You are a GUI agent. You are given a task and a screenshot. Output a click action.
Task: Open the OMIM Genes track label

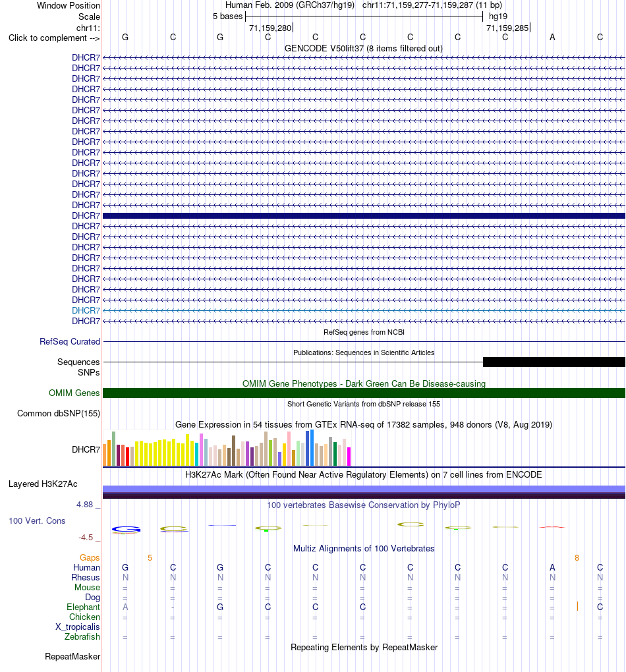(x=74, y=393)
